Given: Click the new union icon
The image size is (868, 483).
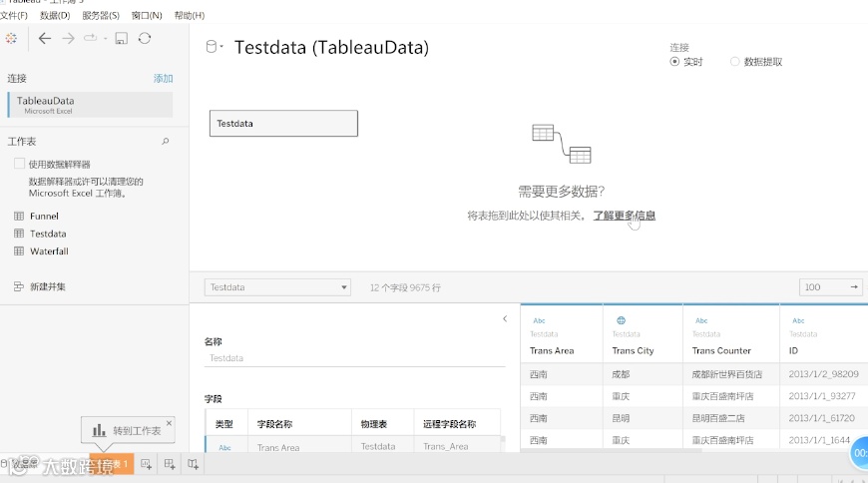Looking at the screenshot, I should (19, 286).
